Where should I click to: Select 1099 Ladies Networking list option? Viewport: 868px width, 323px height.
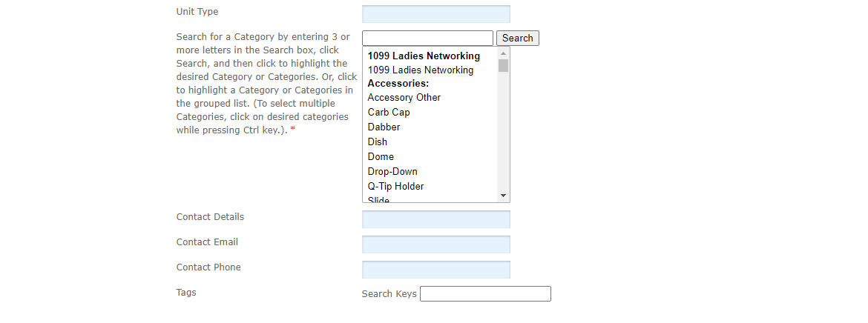(420, 70)
